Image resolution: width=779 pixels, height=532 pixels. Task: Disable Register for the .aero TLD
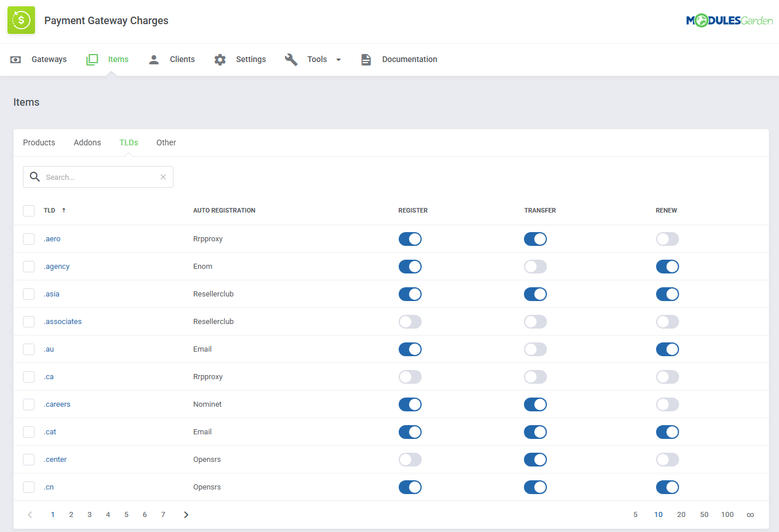[x=410, y=239]
